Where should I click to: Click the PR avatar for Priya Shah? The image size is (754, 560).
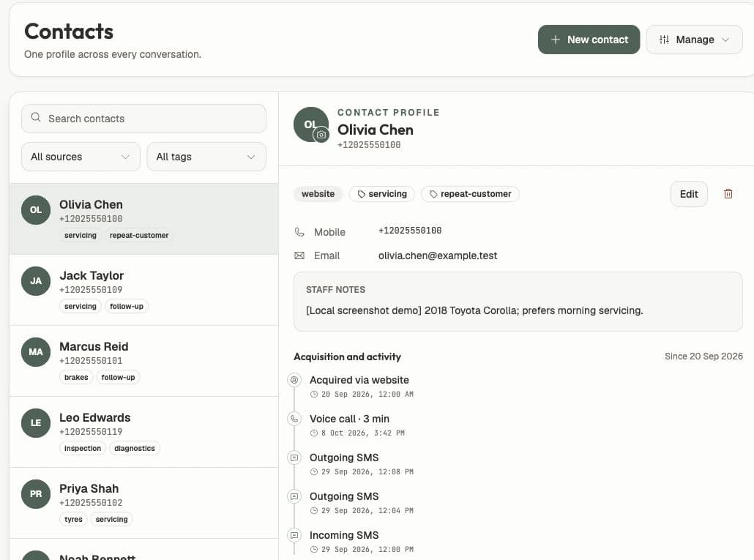pyautogui.click(x=36, y=494)
